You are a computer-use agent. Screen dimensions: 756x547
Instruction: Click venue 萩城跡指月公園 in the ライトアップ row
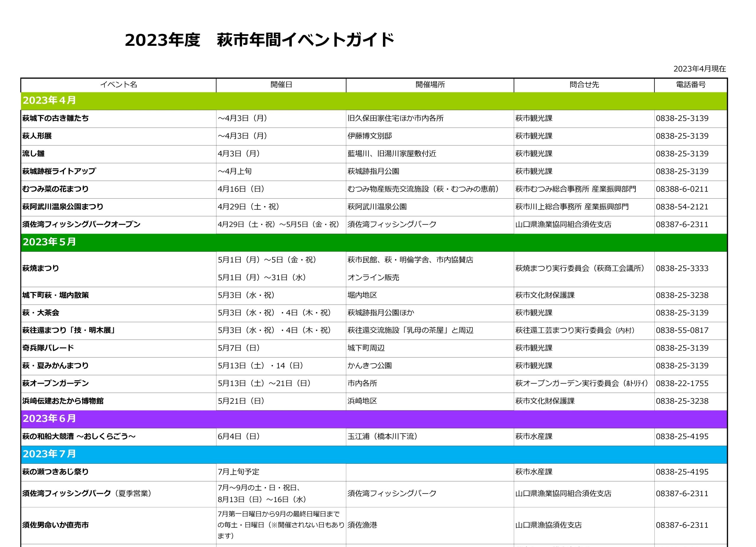point(373,171)
